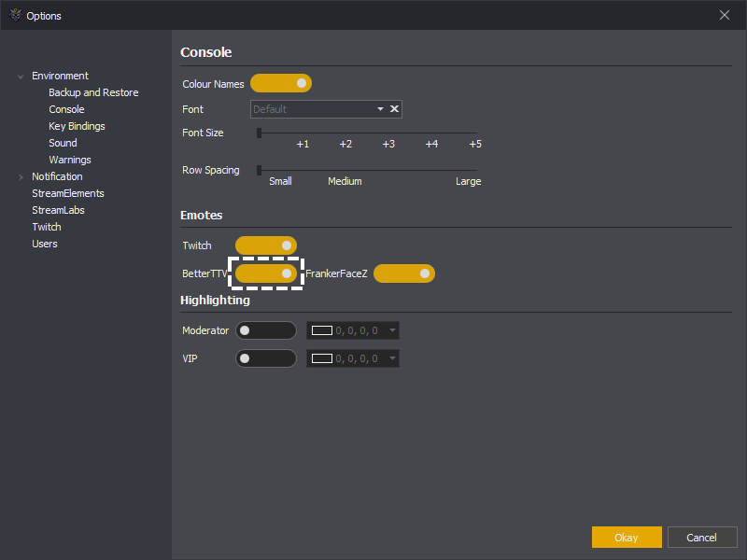Confirm with the Okay button
Image resolution: width=747 pixels, height=560 pixels.
(x=627, y=538)
